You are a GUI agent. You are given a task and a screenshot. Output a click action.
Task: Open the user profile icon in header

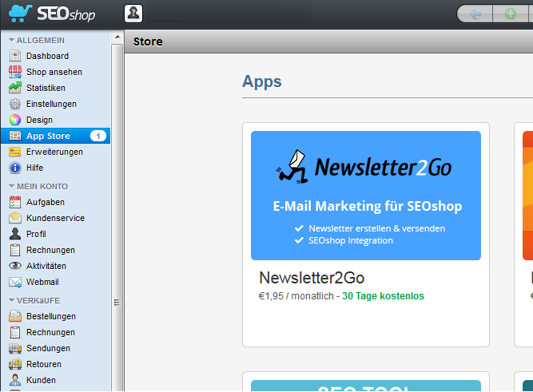pyautogui.click(x=133, y=14)
